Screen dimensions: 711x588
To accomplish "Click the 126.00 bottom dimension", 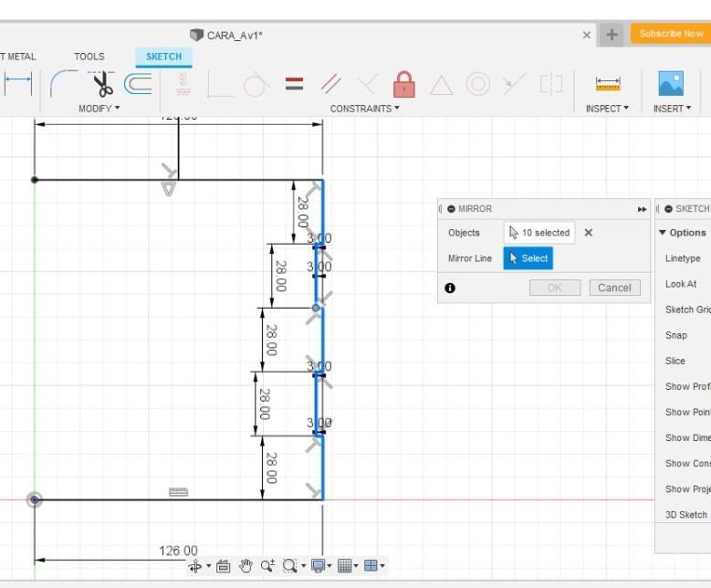I will click(x=178, y=551).
